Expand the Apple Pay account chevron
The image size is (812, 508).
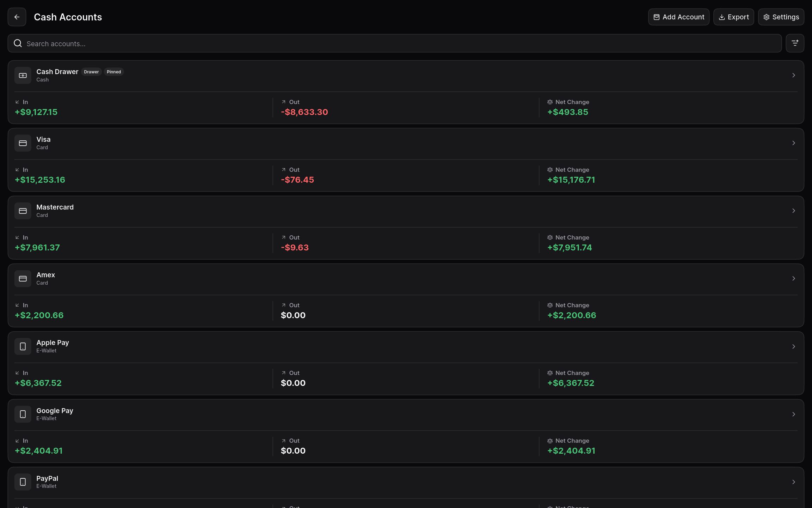pyautogui.click(x=793, y=346)
